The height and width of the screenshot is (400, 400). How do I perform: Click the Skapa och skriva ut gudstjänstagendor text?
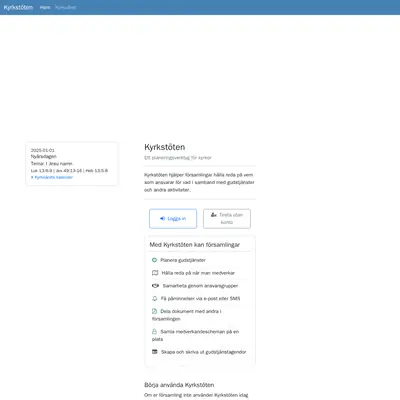click(x=204, y=352)
